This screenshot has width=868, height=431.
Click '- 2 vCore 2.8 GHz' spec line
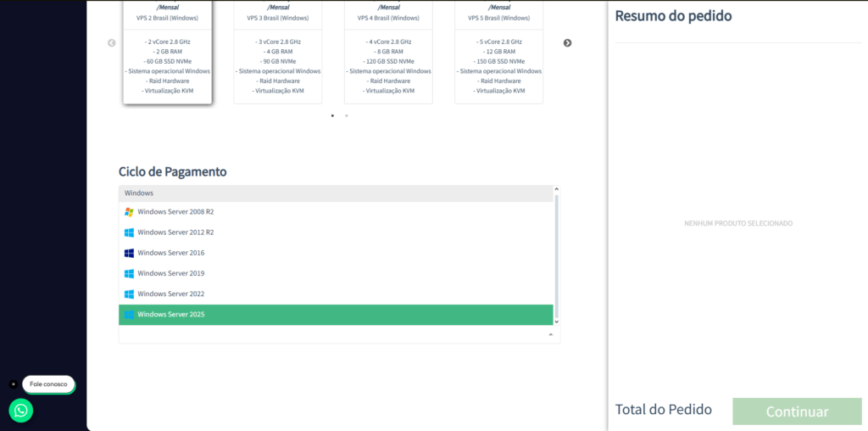click(x=167, y=42)
